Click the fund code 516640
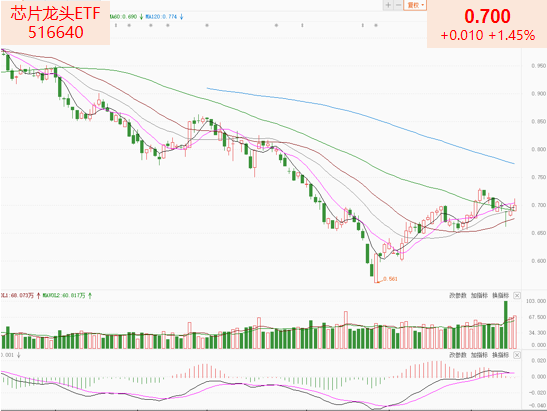547x411 pixels. 55,32
